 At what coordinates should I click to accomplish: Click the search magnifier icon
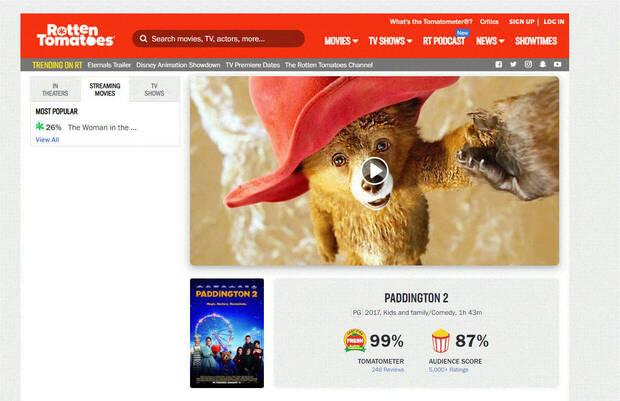(143, 39)
